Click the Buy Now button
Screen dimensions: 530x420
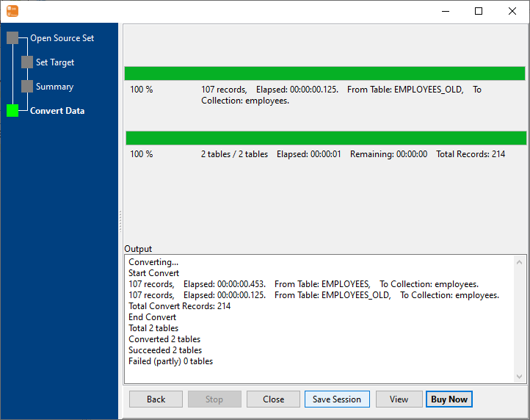[x=449, y=399]
